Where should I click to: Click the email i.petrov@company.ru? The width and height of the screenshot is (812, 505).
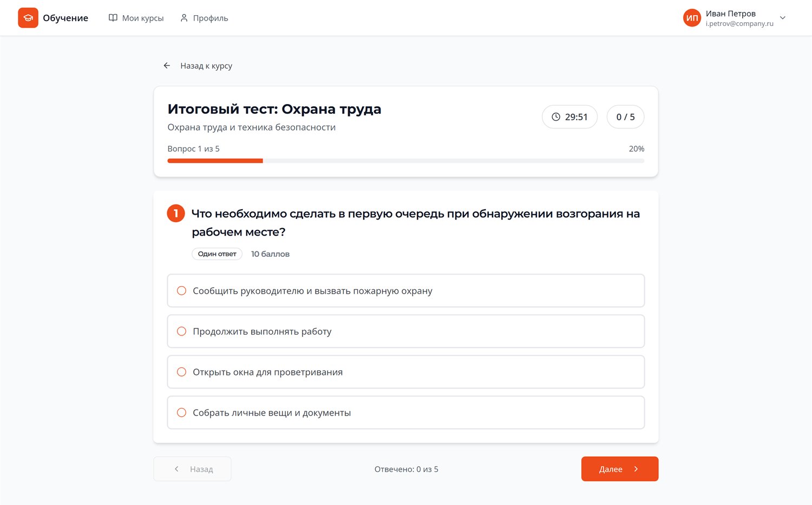tap(739, 24)
